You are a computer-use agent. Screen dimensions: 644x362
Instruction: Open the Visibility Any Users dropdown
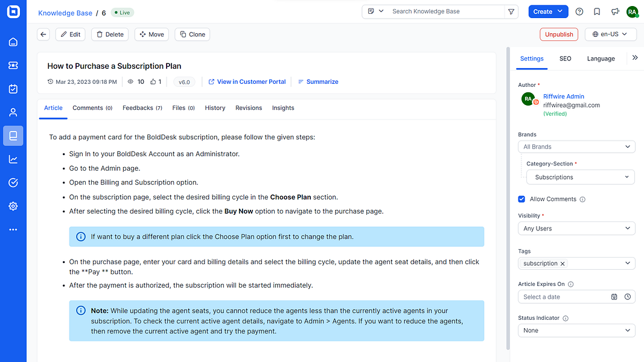click(576, 228)
